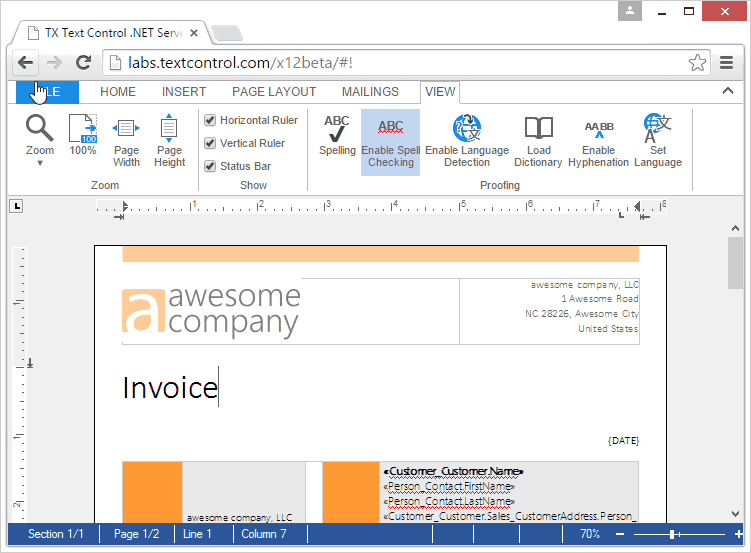Click the browser Reload button
The image size is (751, 553).
click(84, 62)
